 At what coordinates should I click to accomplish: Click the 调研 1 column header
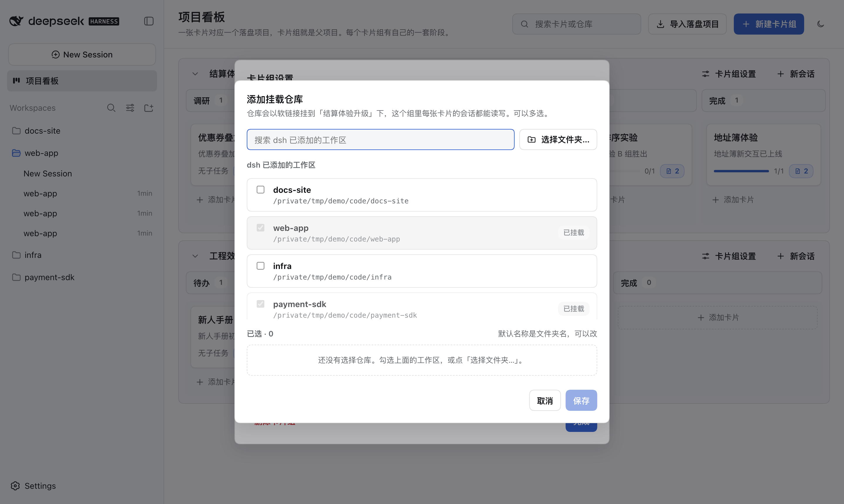(210, 101)
